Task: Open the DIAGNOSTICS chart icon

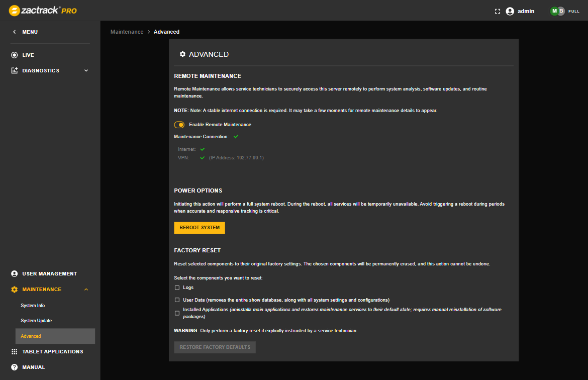Action: tap(14, 70)
